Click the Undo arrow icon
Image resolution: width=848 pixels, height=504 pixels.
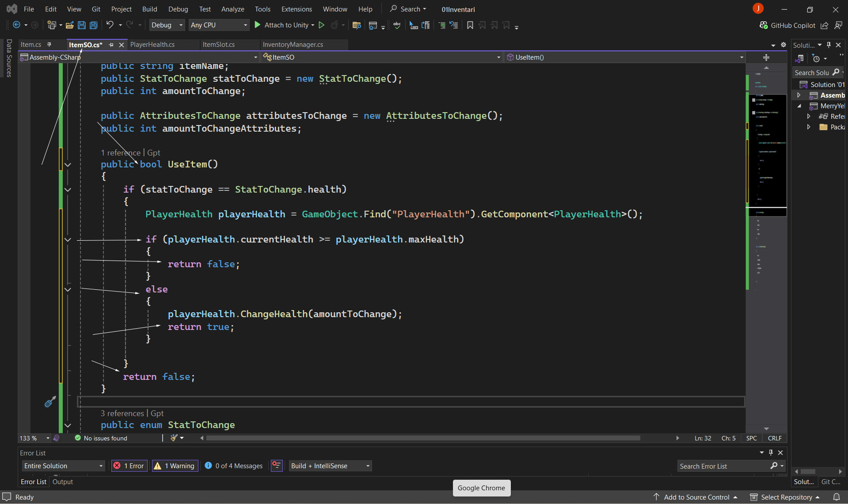pyautogui.click(x=110, y=25)
